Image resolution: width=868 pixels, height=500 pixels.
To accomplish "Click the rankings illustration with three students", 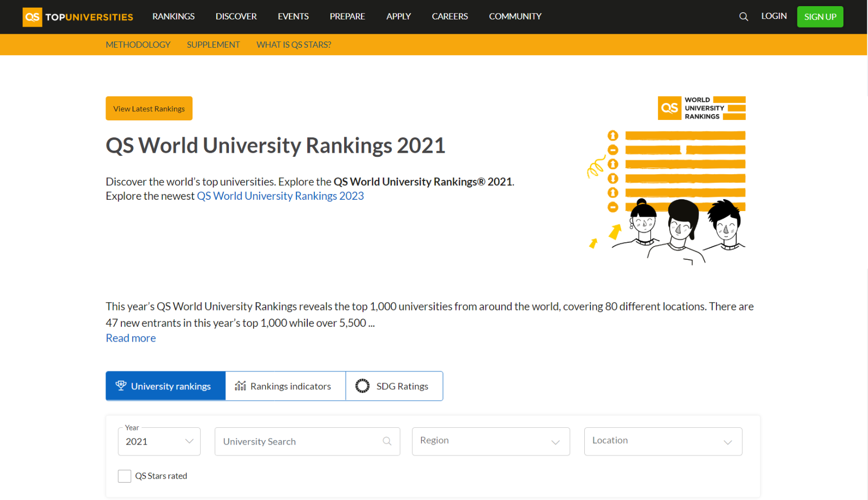I will coord(667,197).
